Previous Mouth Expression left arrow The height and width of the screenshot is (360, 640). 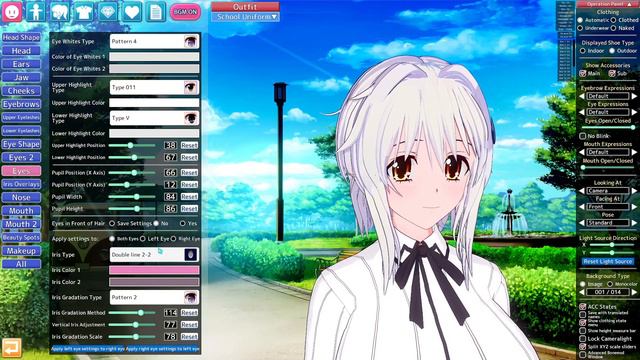point(582,152)
